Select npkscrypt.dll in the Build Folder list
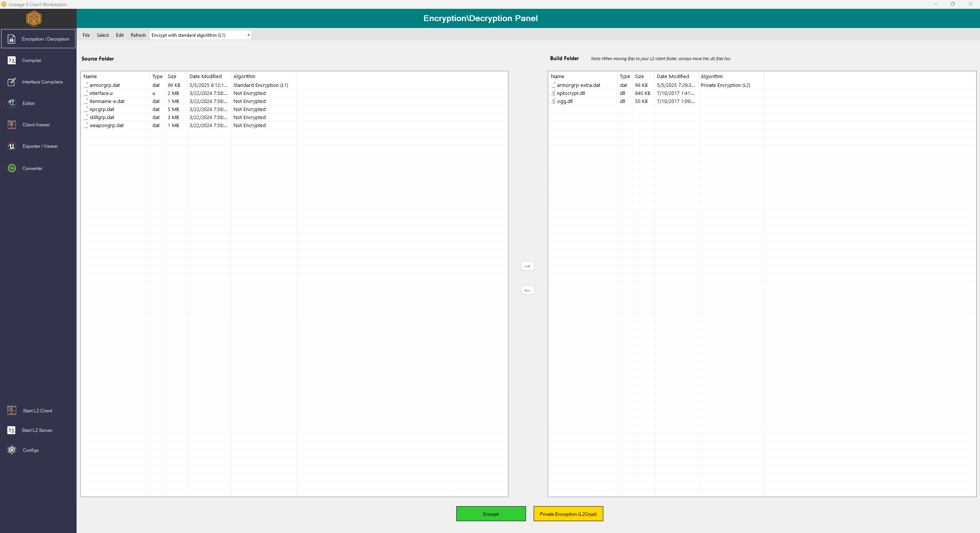 click(x=571, y=93)
